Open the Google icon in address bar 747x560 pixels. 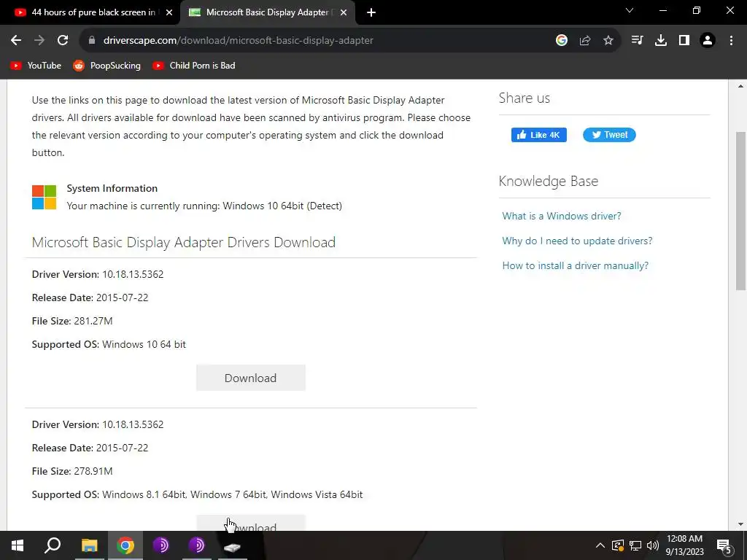(562, 41)
